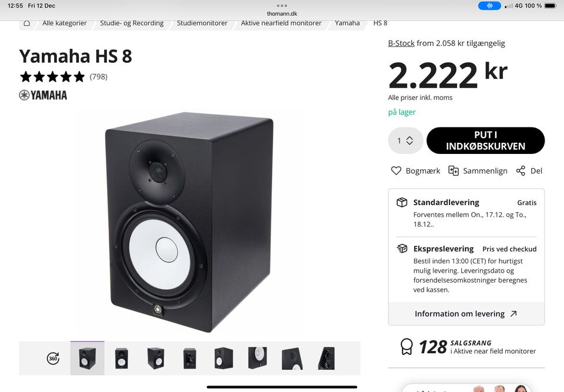The height and width of the screenshot is (392, 564).
Task: Select the second front-view thumbnail
Action: tap(122, 358)
